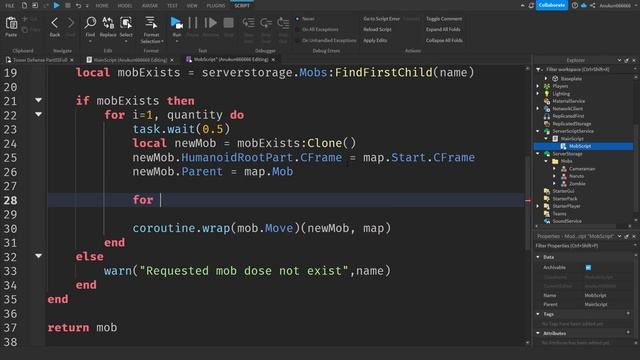Click the Paste clipboard icon
Image resolution: width=640 pixels, height=360 pixels.
pos(11,24)
